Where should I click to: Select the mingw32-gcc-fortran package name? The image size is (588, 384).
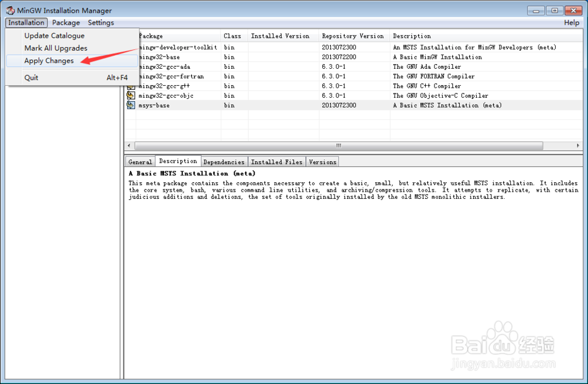[x=171, y=76]
